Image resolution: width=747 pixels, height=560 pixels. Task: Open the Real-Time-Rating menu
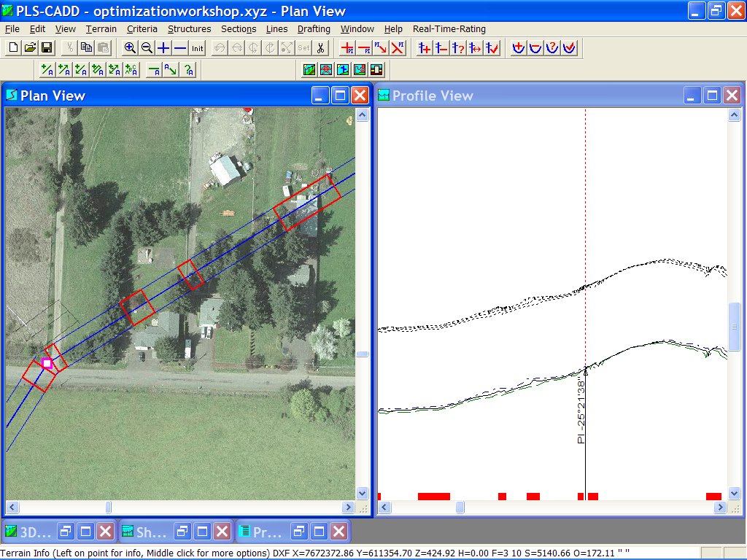tap(448, 29)
